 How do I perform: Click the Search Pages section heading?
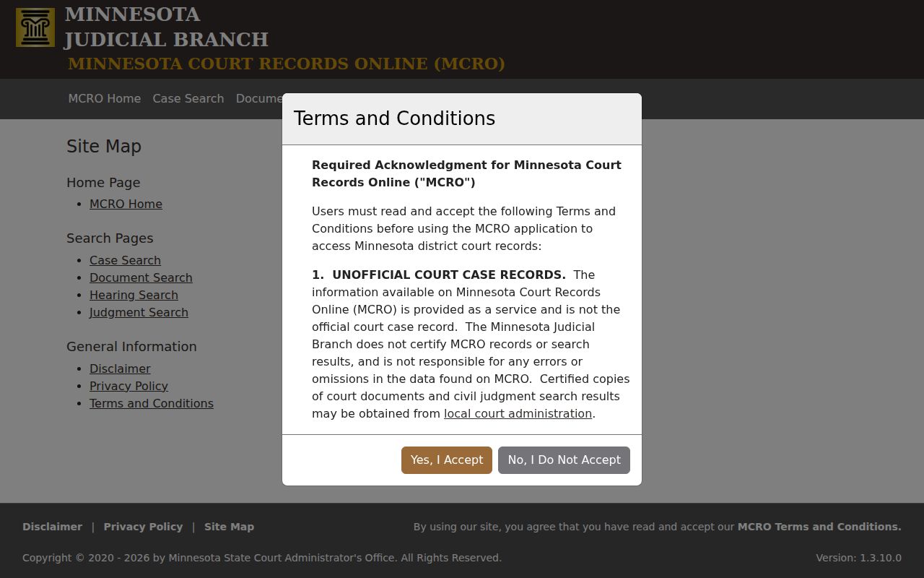pos(110,238)
